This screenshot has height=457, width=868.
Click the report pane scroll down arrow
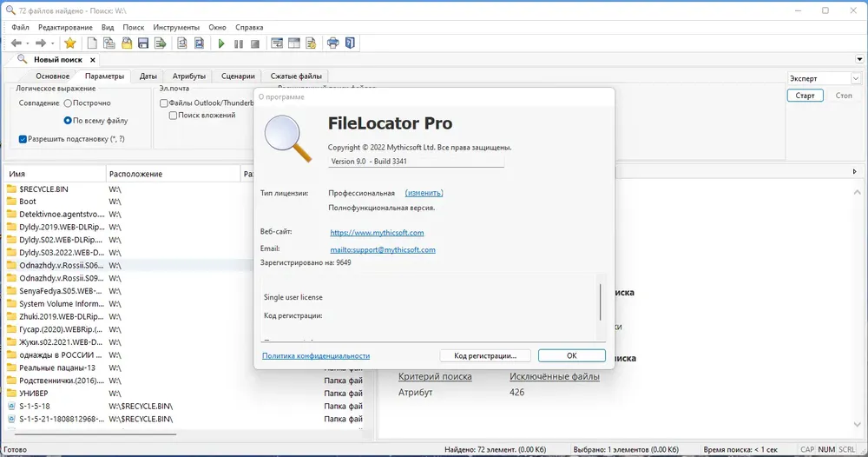pyautogui.click(x=857, y=425)
